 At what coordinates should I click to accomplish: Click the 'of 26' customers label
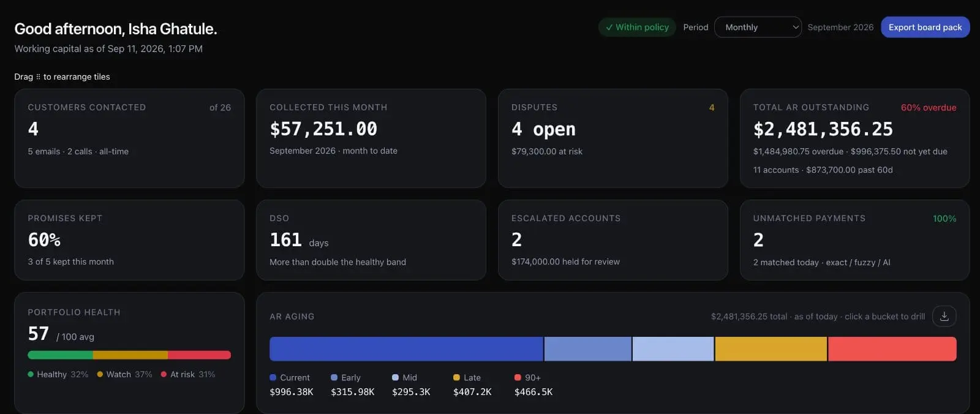(220, 107)
